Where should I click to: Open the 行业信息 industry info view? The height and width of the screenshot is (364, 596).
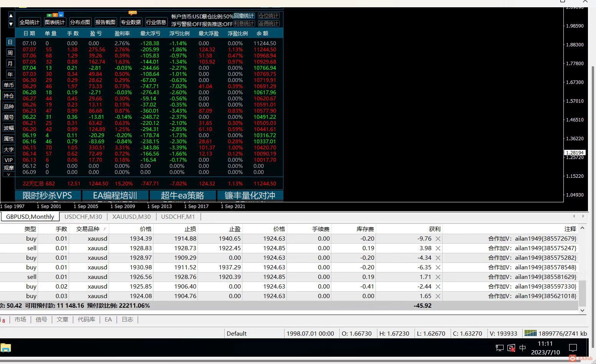[x=156, y=22]
